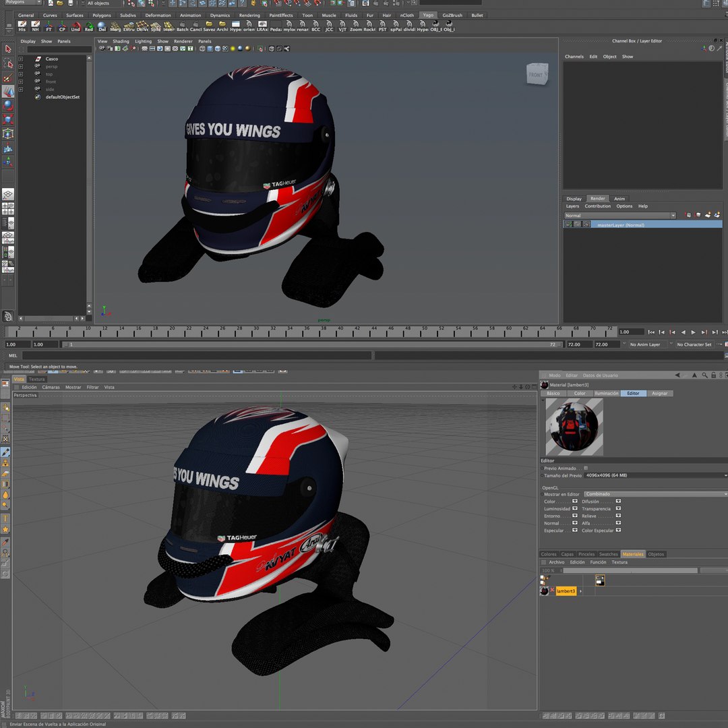The image size is (728, 728).
Task: Click the outliner search field
Action: coord(59,49)
